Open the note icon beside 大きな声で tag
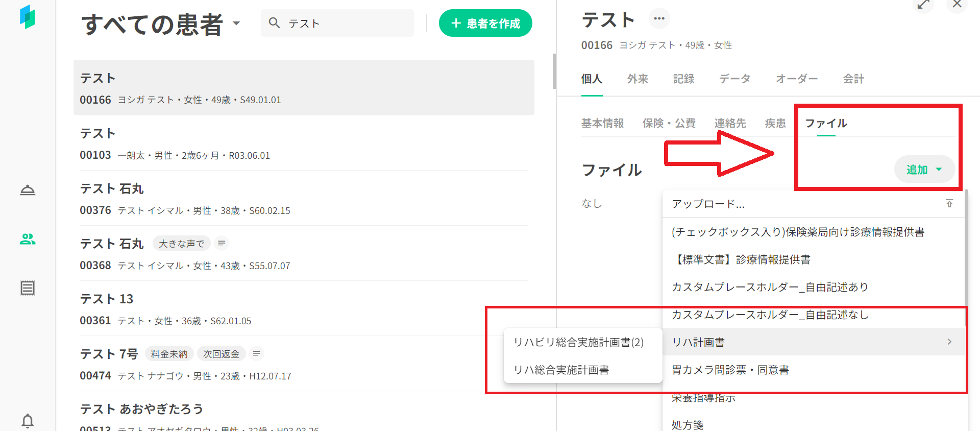 (222, 243)
